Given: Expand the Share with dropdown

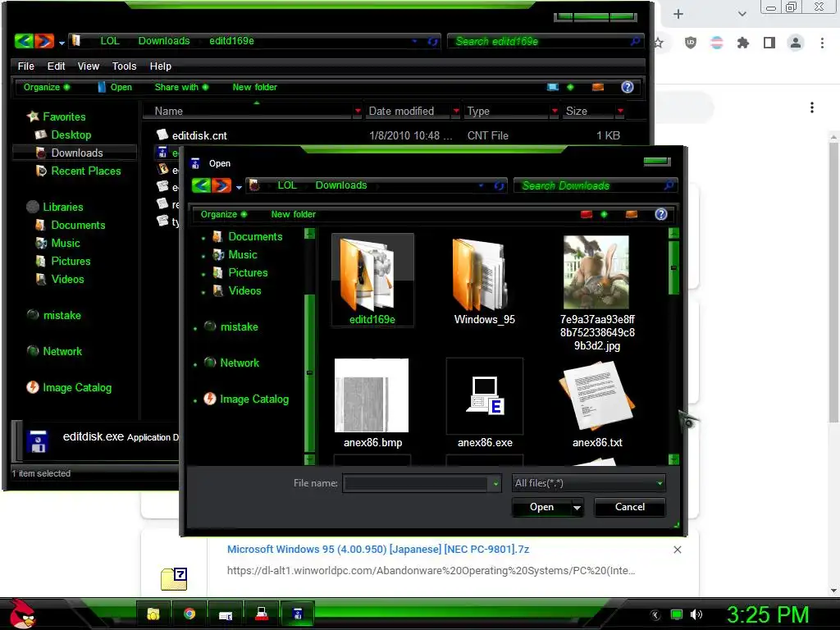Looking at the screenshot, I should coord(181,87).
